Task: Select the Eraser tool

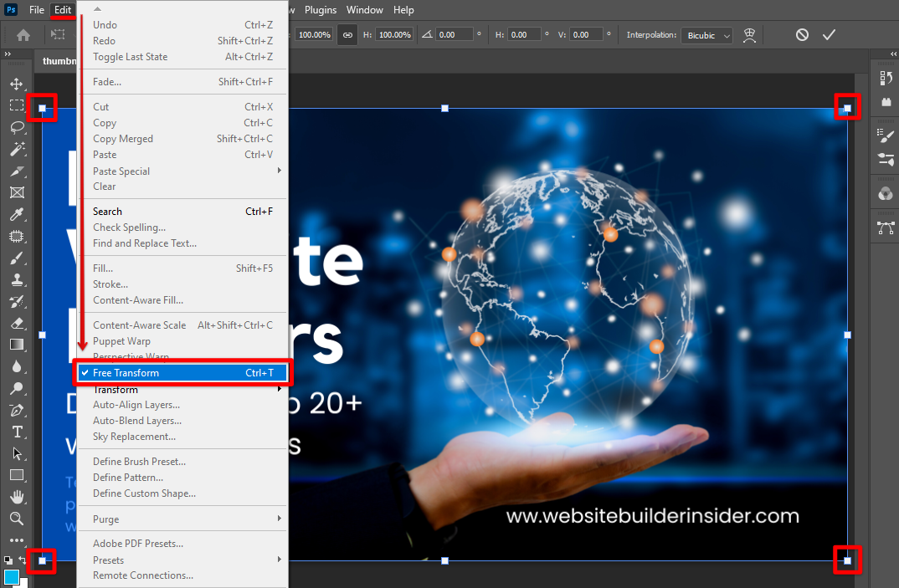Action: coord(17,323)
